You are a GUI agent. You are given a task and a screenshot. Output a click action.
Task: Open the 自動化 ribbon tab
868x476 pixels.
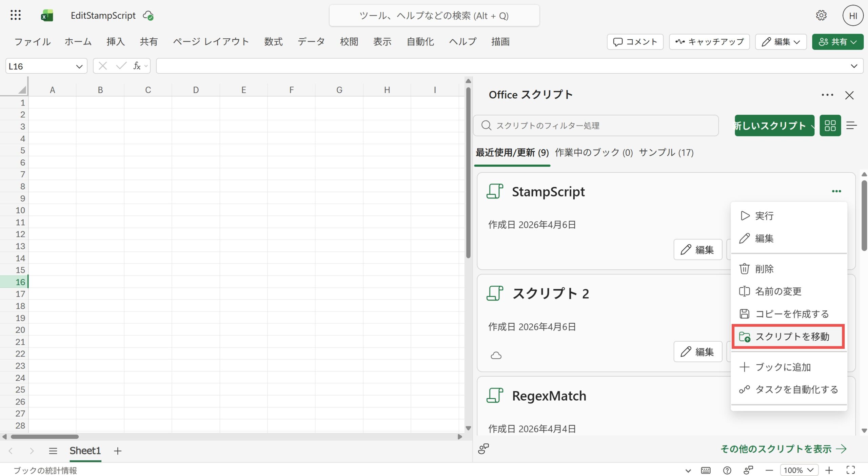coord(420,42)
